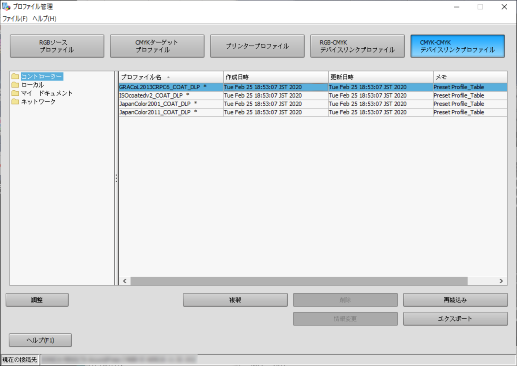Click the horizontal scrollbar left arrow
Screen dimensions: 517x366
tap(125, 281)
